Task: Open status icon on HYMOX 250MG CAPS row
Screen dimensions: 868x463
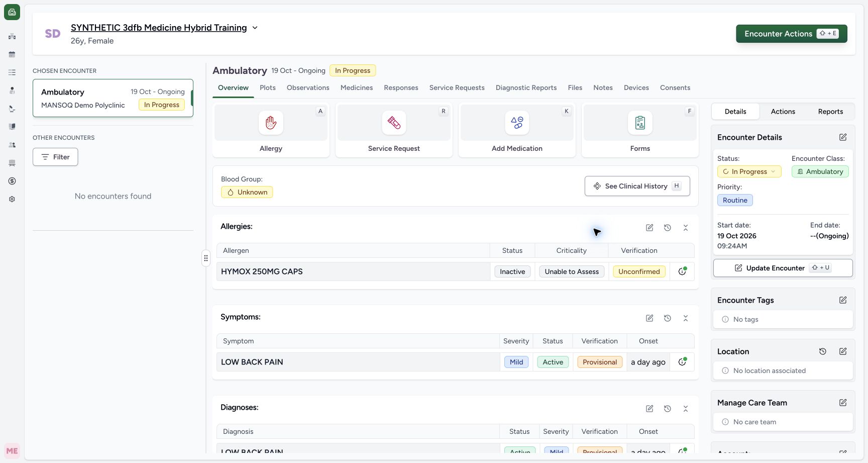Action: pyautogui.click(x=682, y=271)
